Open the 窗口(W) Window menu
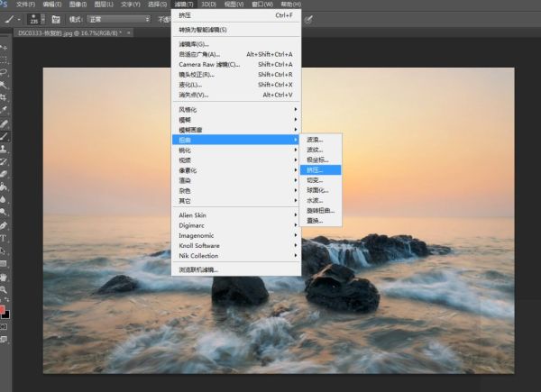 point(262,5)
